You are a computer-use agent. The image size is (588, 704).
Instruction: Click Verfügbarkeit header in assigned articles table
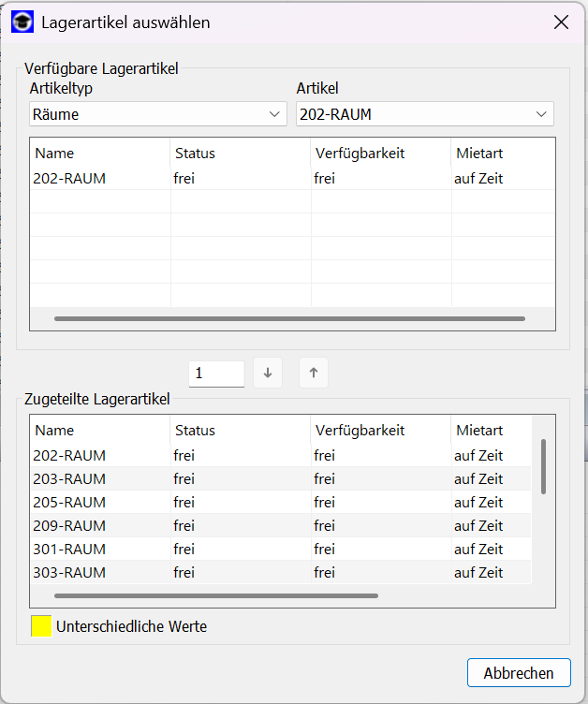pos(381,430)
